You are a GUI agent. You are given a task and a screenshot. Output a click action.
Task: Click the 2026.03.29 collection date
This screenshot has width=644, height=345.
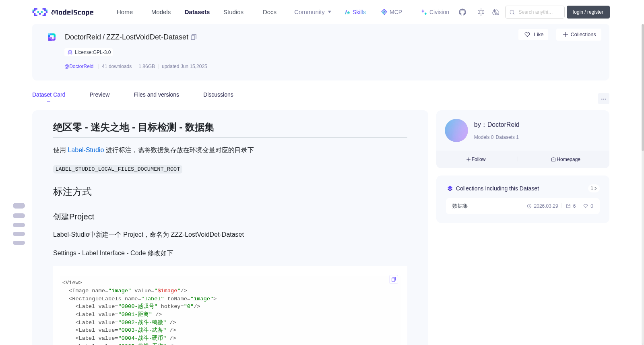click(546, 206)
